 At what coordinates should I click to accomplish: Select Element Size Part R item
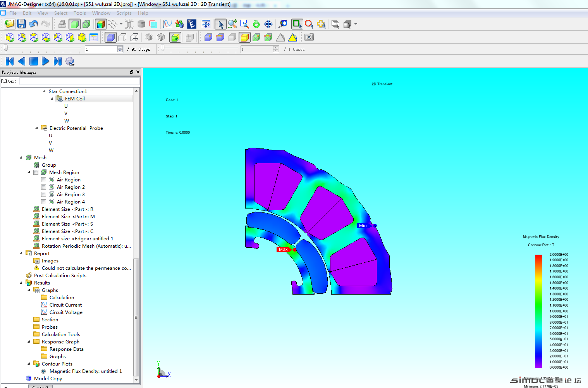(67, 209)
